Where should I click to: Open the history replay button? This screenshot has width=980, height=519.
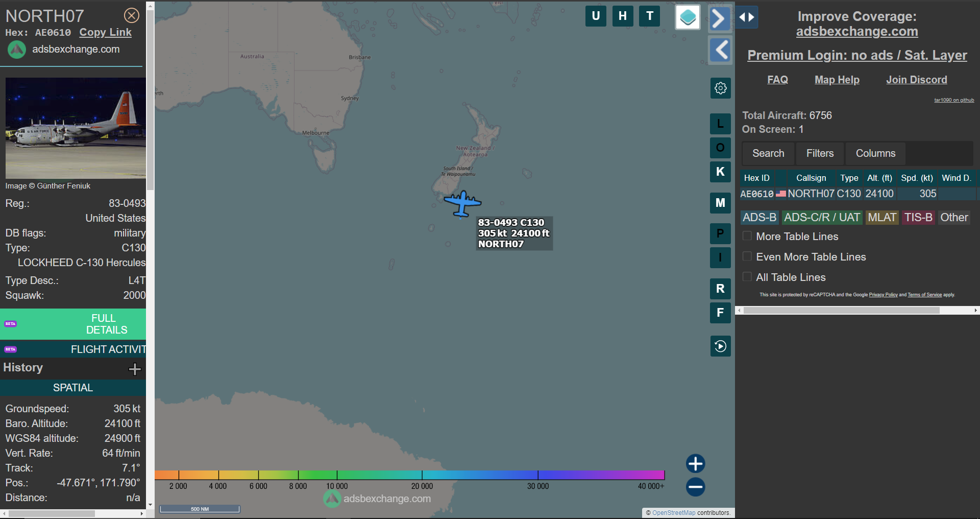[721, 346]
